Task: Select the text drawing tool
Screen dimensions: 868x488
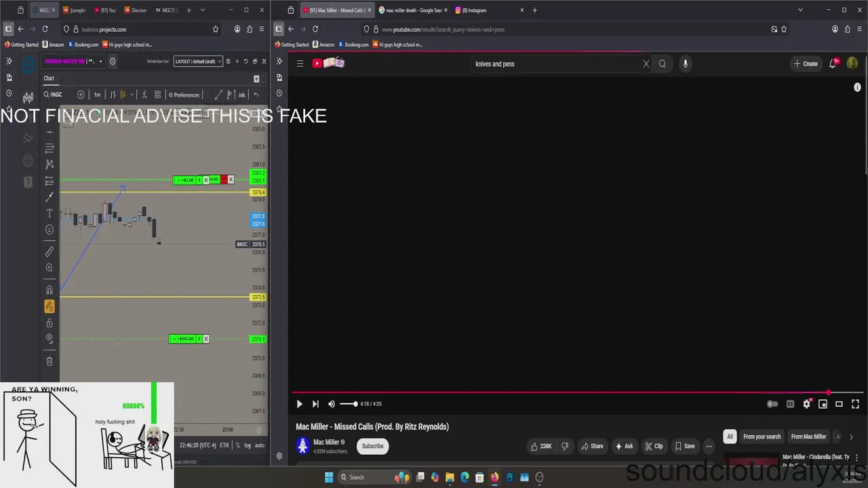Action: [50, 213]
